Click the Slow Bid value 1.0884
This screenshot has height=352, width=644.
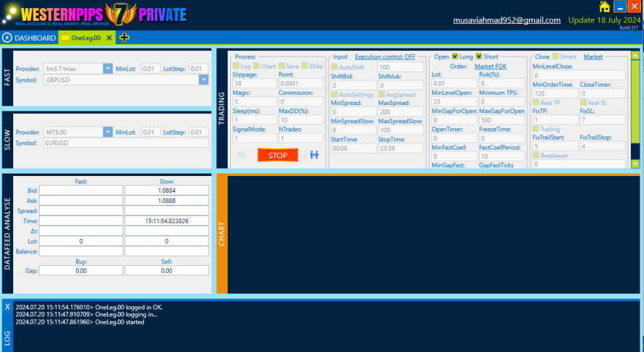click(166, 190)
